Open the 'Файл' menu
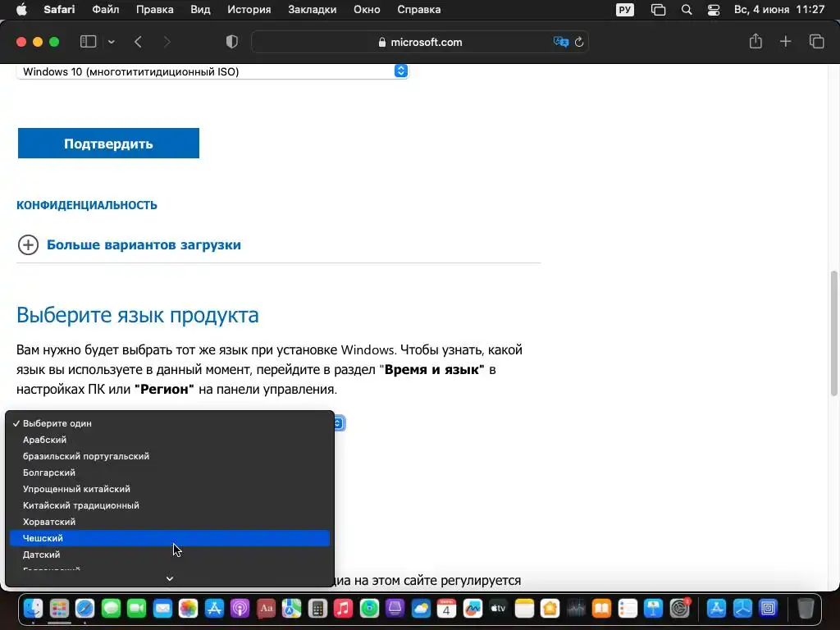 click(106, 10)
